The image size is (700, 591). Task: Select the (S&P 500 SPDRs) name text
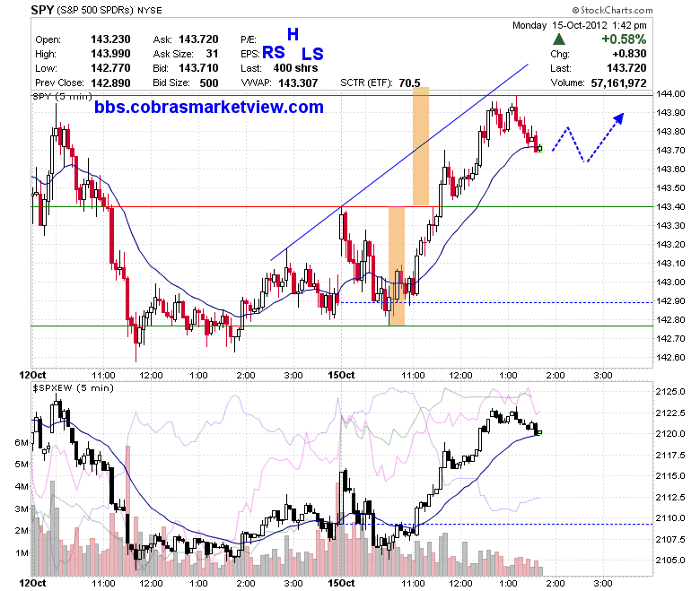point(95,10)
